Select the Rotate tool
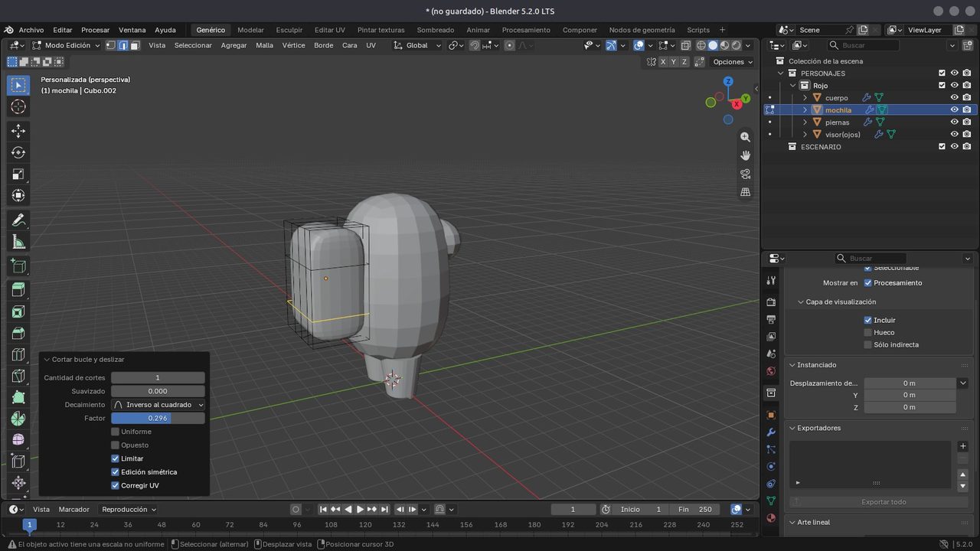This screenshot has height=551, width=980. click(x=18, y=152)
